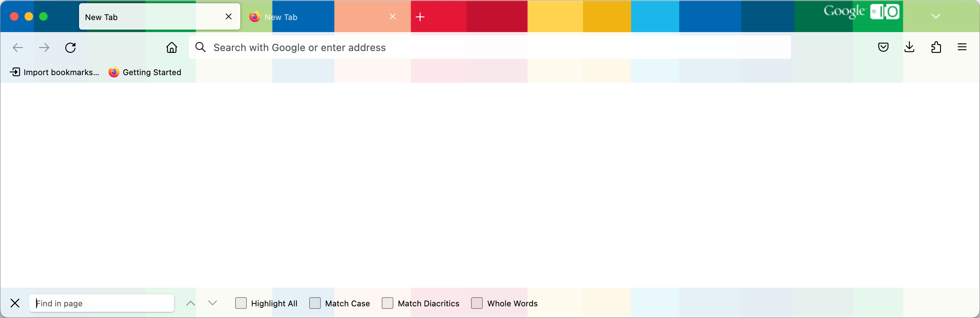Enable Highlight All checkbox
This screenshot has height=318, width=980.
241,303
